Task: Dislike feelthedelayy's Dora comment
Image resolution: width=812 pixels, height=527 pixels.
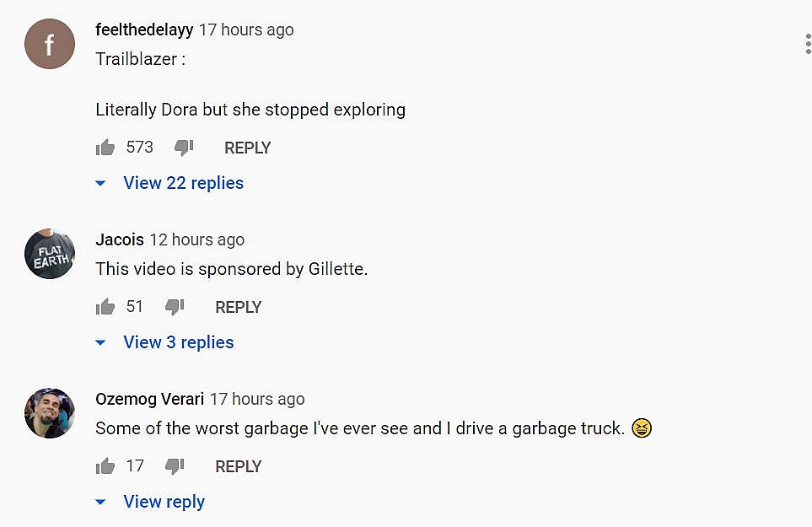Action: pyautogui.click(x=184, y=148)
